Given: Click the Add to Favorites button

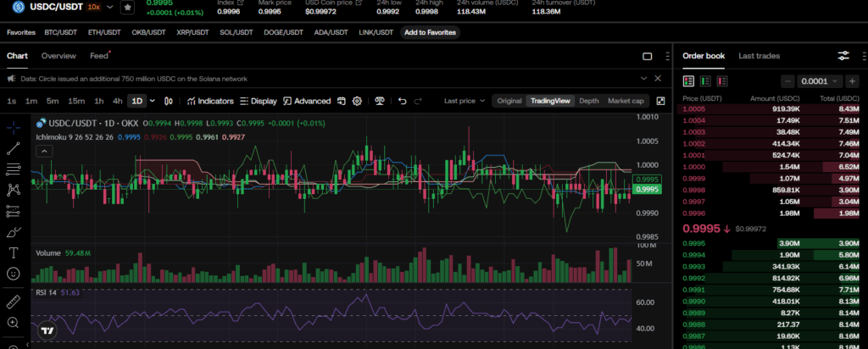Looking at the screenshot, I should (x=430, y=32).
